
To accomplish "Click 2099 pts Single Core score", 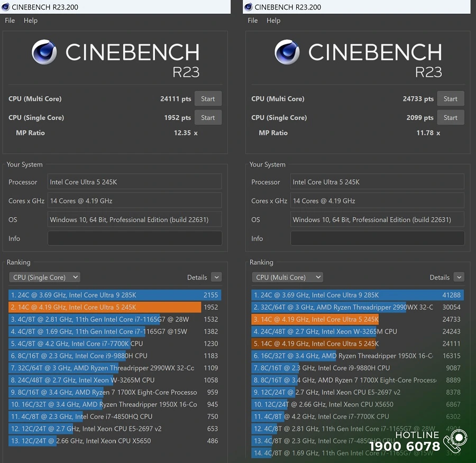I will [x=420, y=117].
